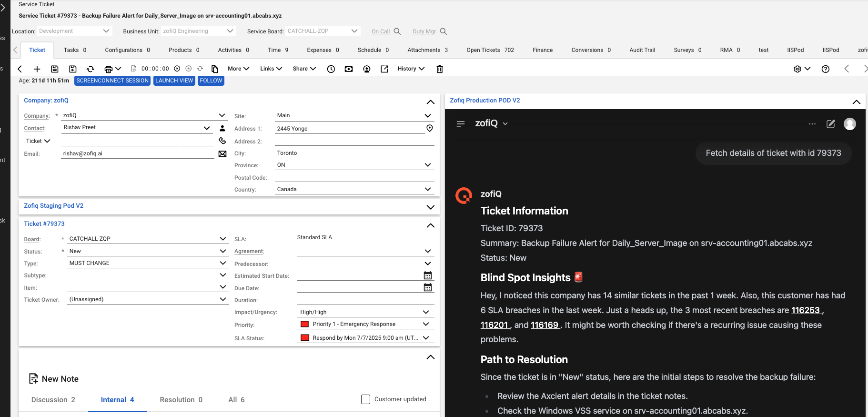Viewport: 868px width, 417px height.
Task: Click the phone icon in the Ticket contact row
Action: click(222, 141)
